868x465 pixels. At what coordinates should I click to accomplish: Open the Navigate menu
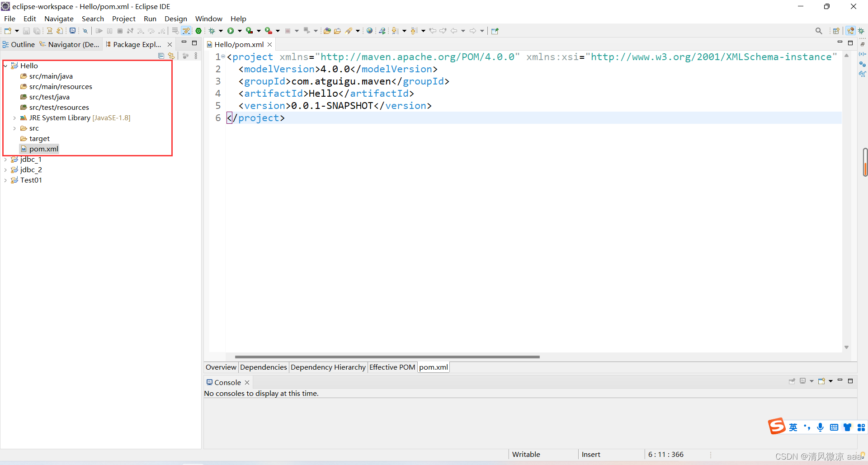pyautogui.click(x=59, y=19)
